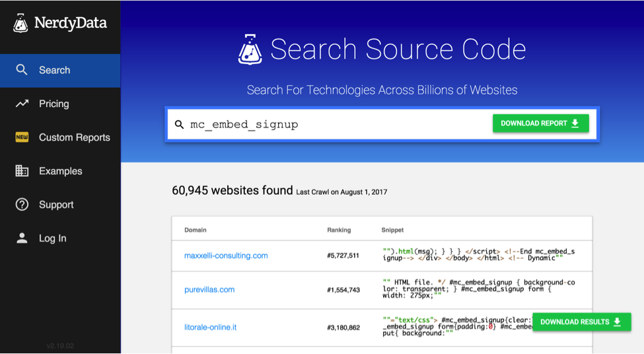
Task: Click the NerdyData brand name text
Action: coord(71,23)
